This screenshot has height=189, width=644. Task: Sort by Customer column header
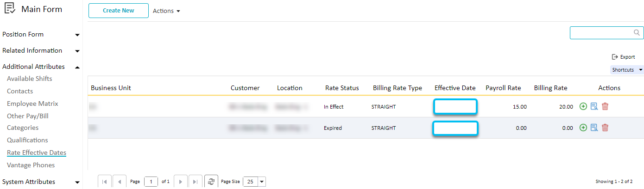pyautogui.click(x=245, y=88)
